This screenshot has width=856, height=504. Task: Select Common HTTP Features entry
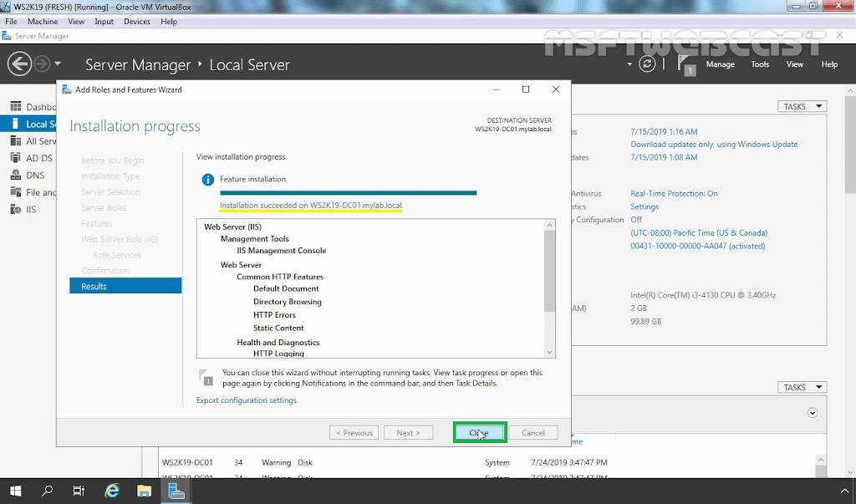280,277
